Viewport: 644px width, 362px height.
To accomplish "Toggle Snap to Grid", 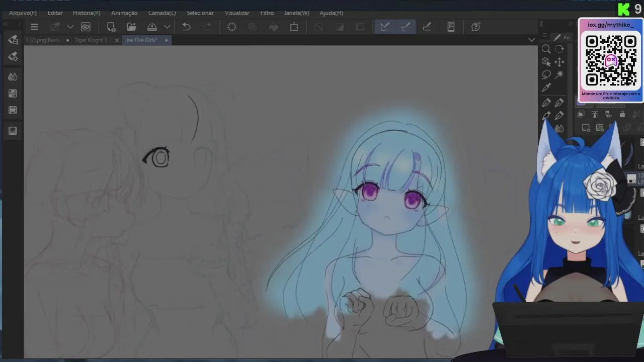I will coord(427,27).
